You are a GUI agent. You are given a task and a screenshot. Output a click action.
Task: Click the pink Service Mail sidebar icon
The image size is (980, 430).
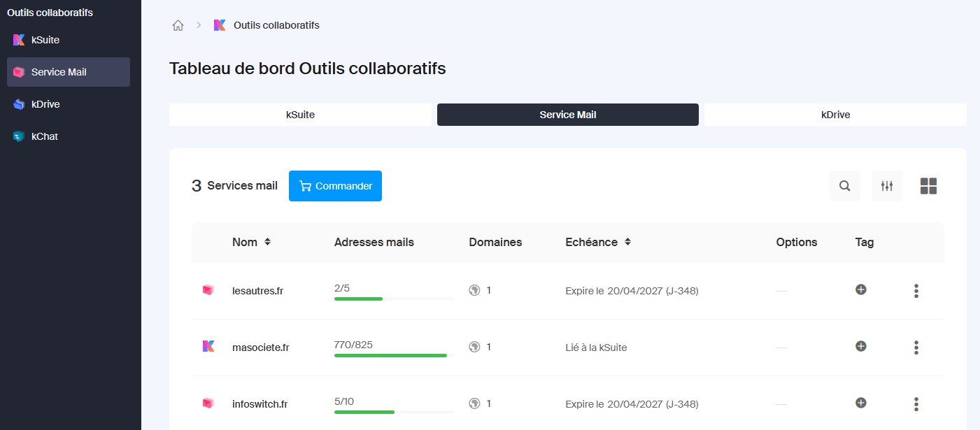tap(19, 72)
